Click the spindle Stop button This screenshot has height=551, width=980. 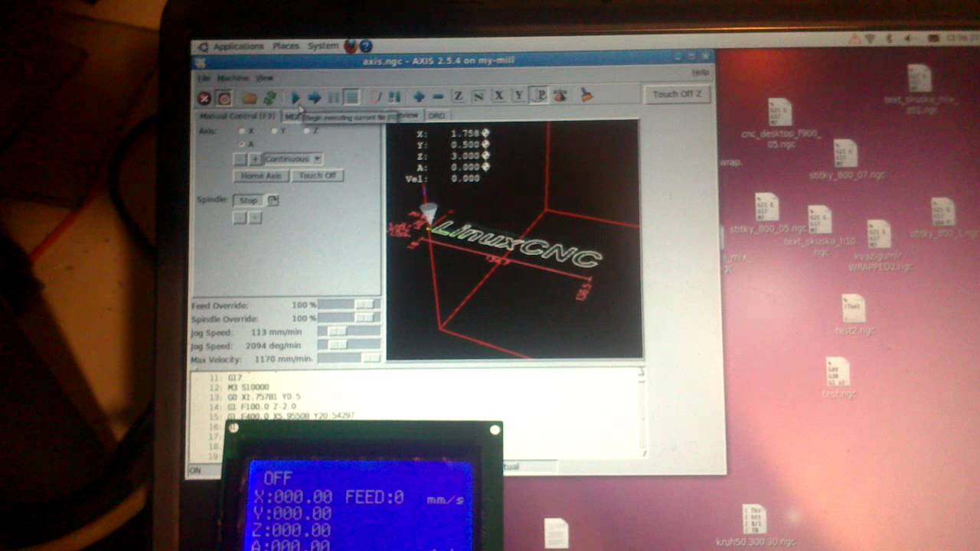pyautogui.click(x=248, y=201)
